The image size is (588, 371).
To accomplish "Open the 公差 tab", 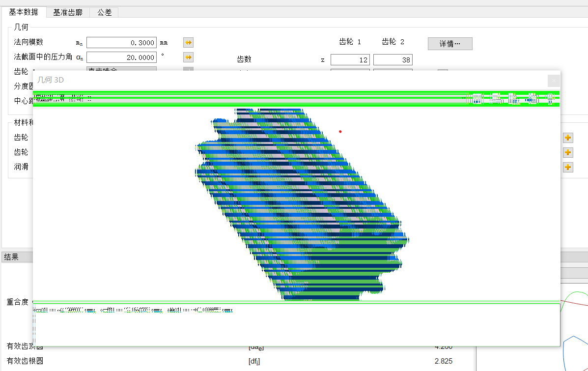I will click(x=104, y=13).
